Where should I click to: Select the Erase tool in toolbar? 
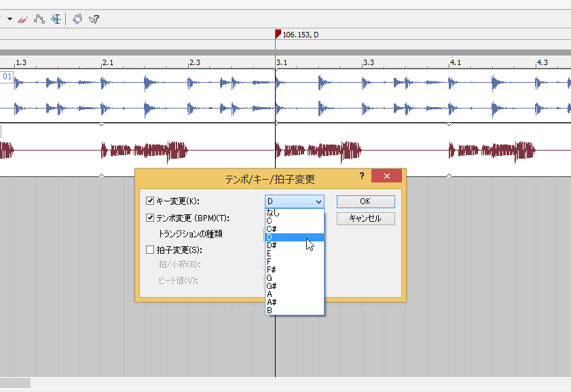click(23, 19)
